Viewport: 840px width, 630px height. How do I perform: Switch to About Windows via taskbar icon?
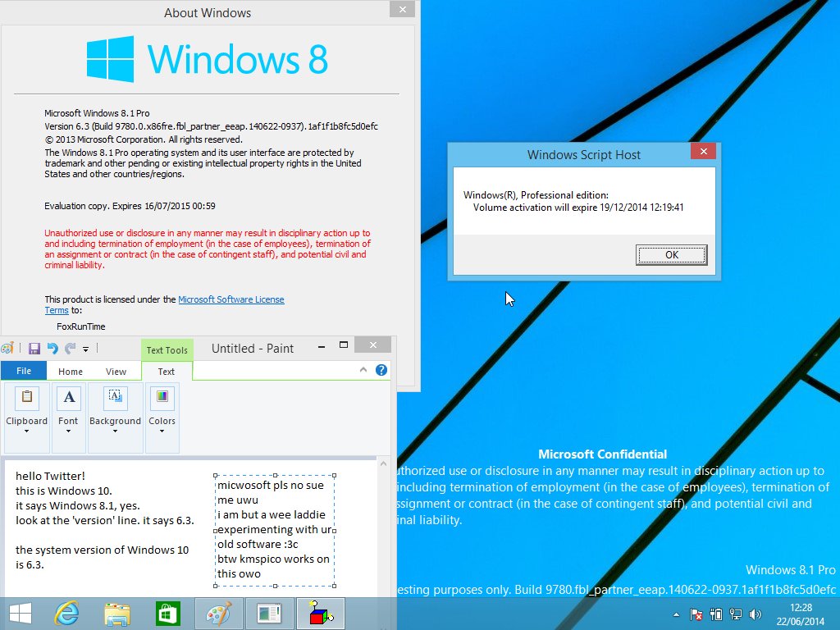[269, 614]
